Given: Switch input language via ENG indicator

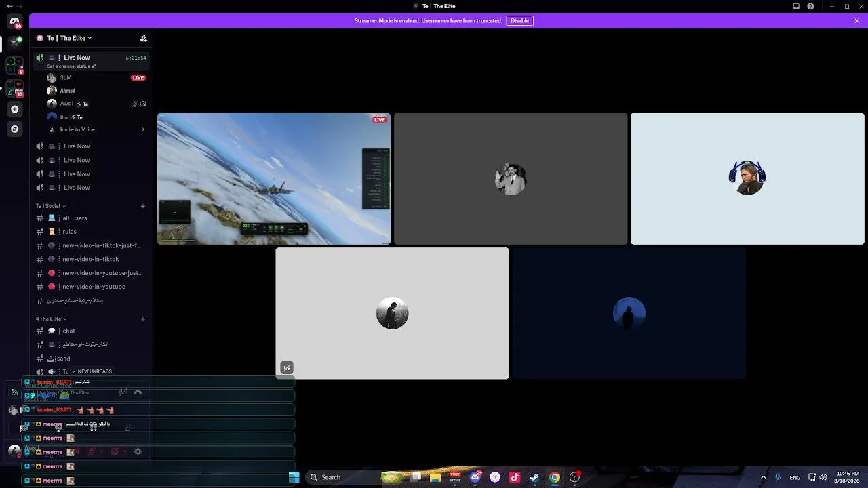Looking at the screenshot, I should [x=795, y=477].
